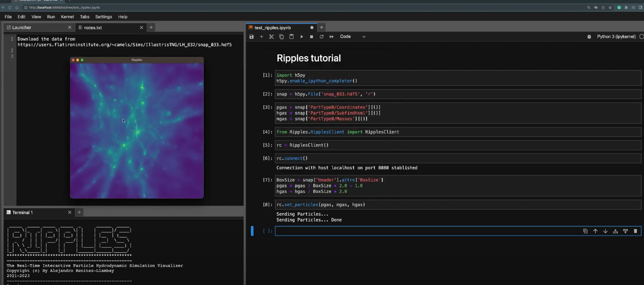Click cell 2 with h5py.File line

click(x=458, y=94)
